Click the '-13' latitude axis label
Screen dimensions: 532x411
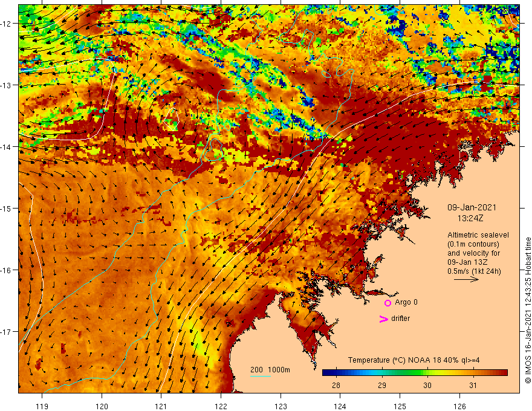point(6,85)
